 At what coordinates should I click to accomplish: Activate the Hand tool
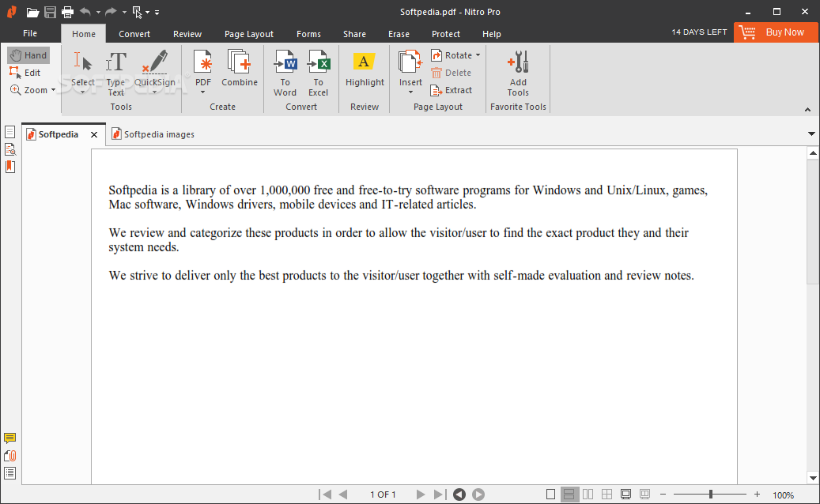click(28, 55)
